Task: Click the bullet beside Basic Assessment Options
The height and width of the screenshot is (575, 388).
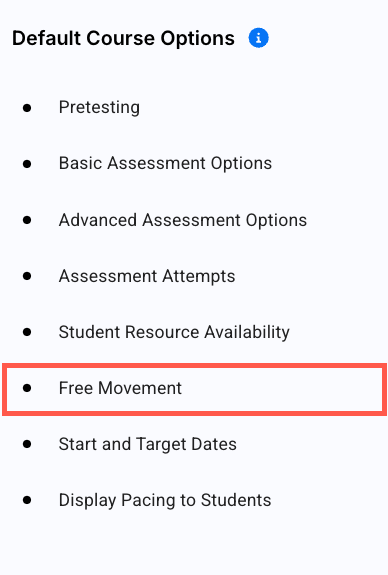Action: click(x=27, y=164)
